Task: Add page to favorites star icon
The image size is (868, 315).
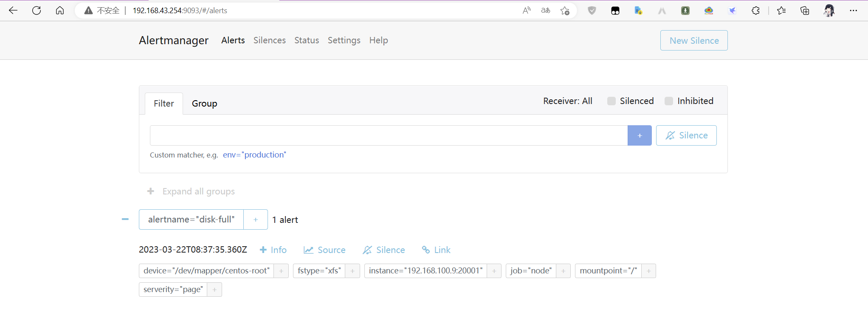Action: (565, 11)
